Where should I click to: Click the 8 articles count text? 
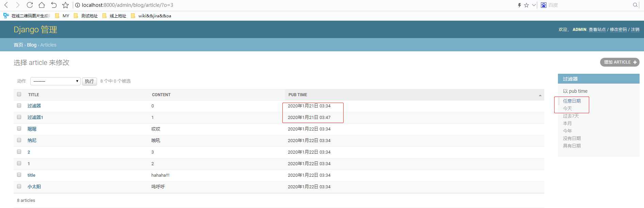coord(26,200)
